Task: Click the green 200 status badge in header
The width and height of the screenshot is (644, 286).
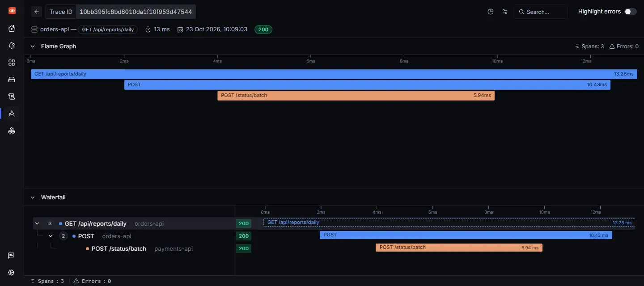Action: (263, 29)
